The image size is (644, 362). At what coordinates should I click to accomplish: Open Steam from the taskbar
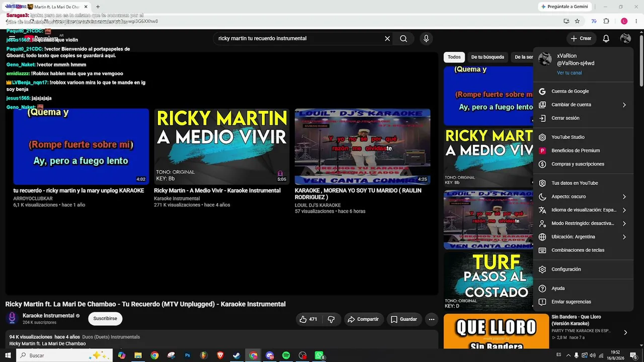[236, 355]
